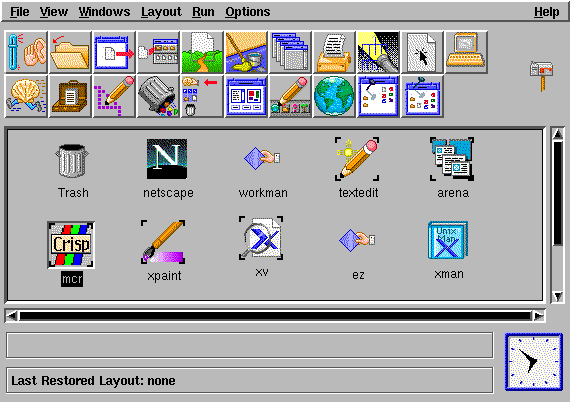The width and height of the screenshot is (570, 402).
Task: Click the open folder toolbar icon
Action: [x=70, y=52]
